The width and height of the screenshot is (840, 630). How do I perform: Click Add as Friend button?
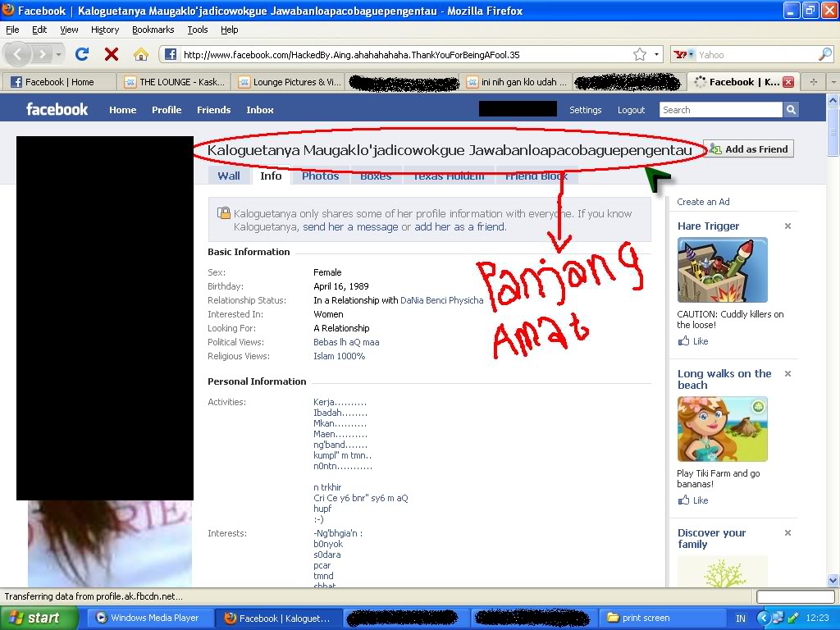click(x=749, y=149)
